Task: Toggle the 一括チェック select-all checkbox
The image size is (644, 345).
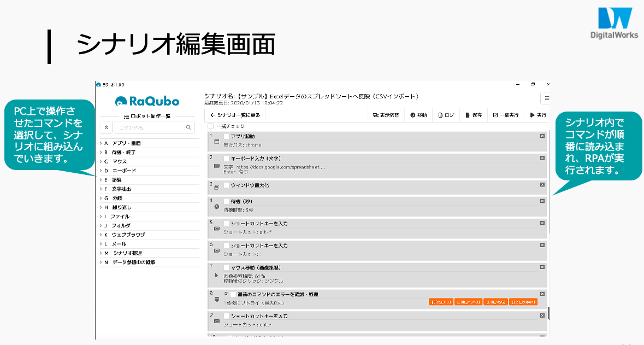Action: click(211, 126)
